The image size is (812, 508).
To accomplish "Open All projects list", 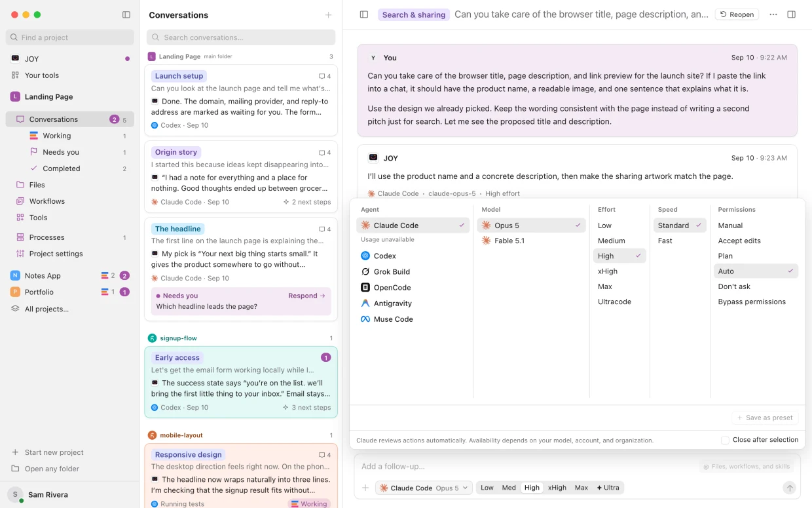I will [x=69, y=309].
